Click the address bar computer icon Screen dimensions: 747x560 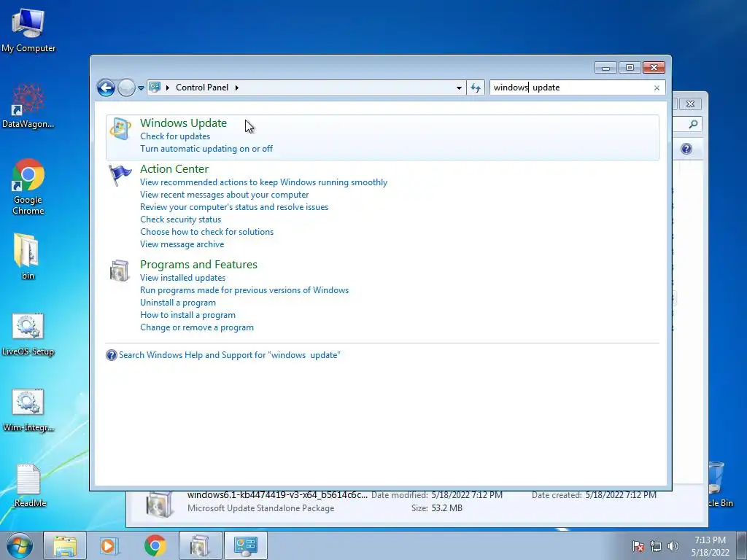point(155,87)
